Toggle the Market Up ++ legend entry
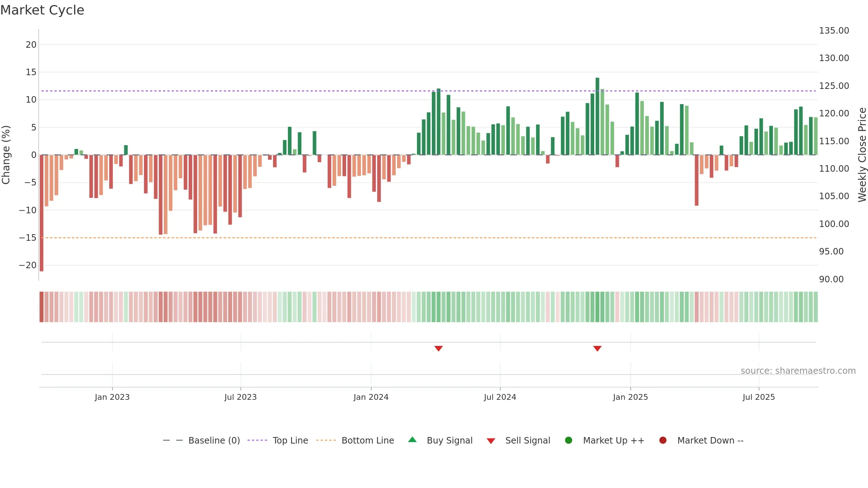 click(x=605, y=440)
